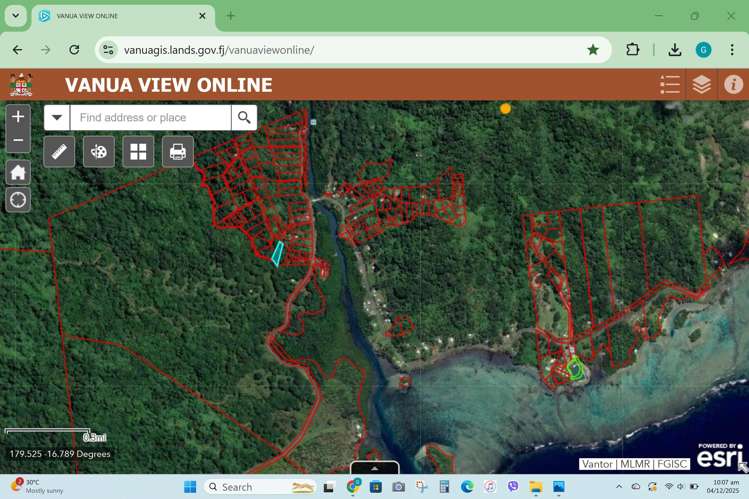Open the Chrome three-dot menu

coord(732,50)
